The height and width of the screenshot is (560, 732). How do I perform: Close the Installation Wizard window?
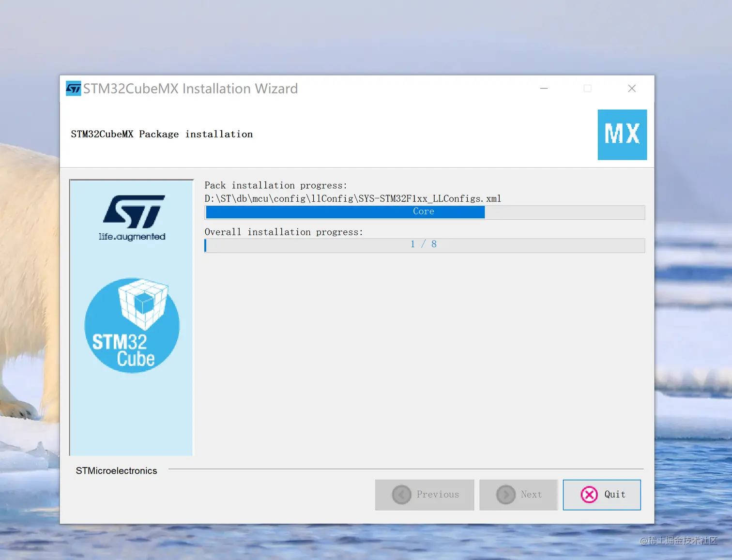(x=632, y=89)
